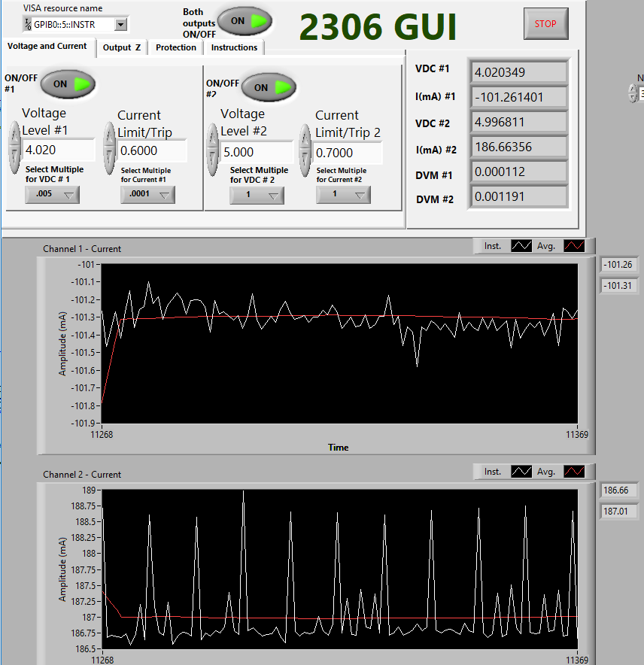Toggle the Both outputs ON/OFF switch

tap(245, 21)
